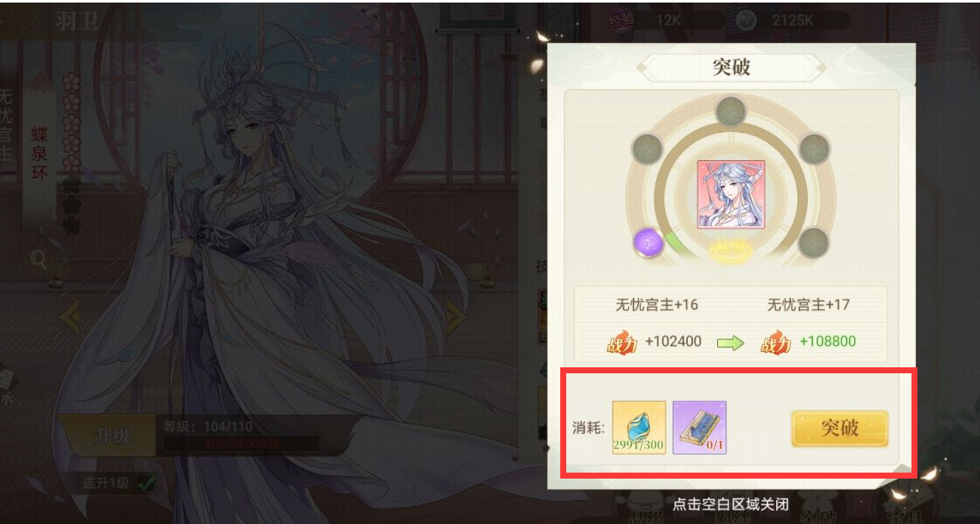Click 点击空白区域关闭 to close the dialog
This screenshot has width=980, height=524.
pos(730,504)
